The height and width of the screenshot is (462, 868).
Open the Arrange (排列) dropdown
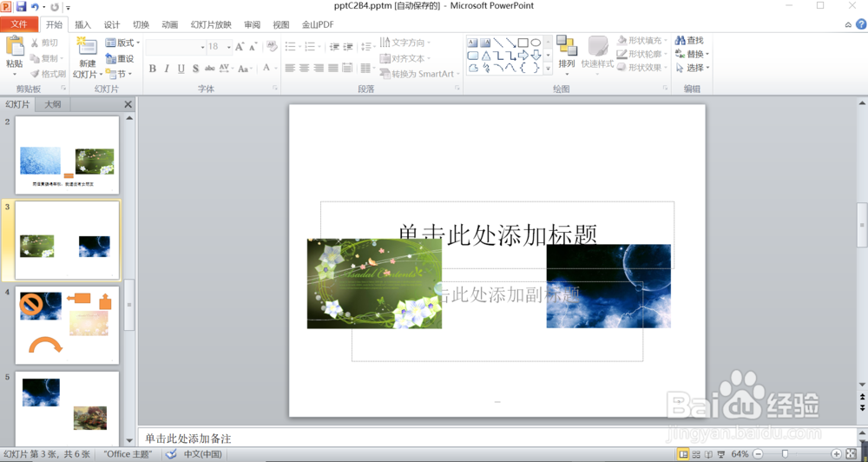[x=566, y=56]
